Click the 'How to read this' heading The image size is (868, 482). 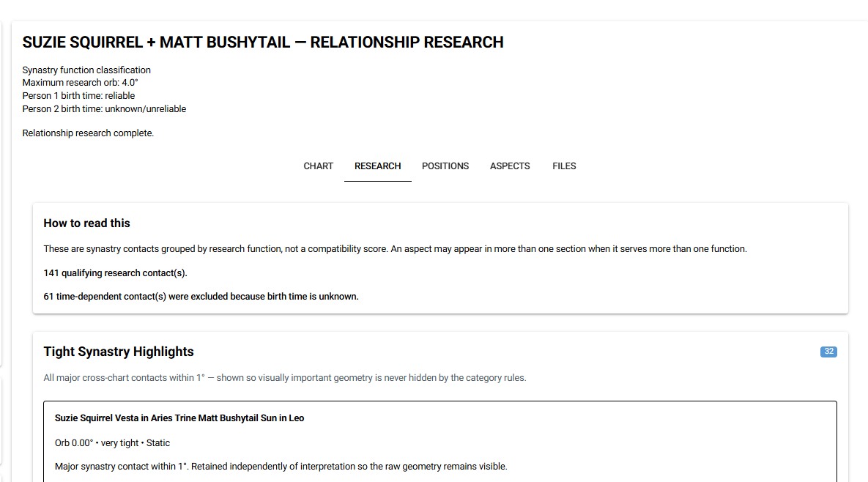click(x=87, y=223)
